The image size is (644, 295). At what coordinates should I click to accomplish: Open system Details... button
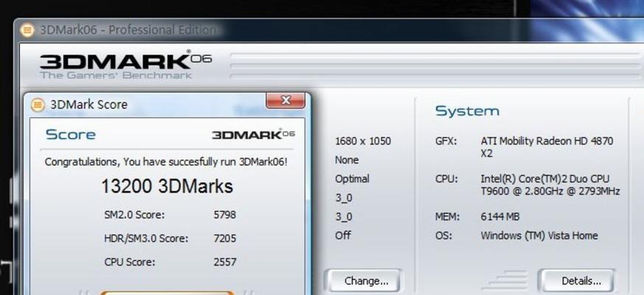[577, 281]
